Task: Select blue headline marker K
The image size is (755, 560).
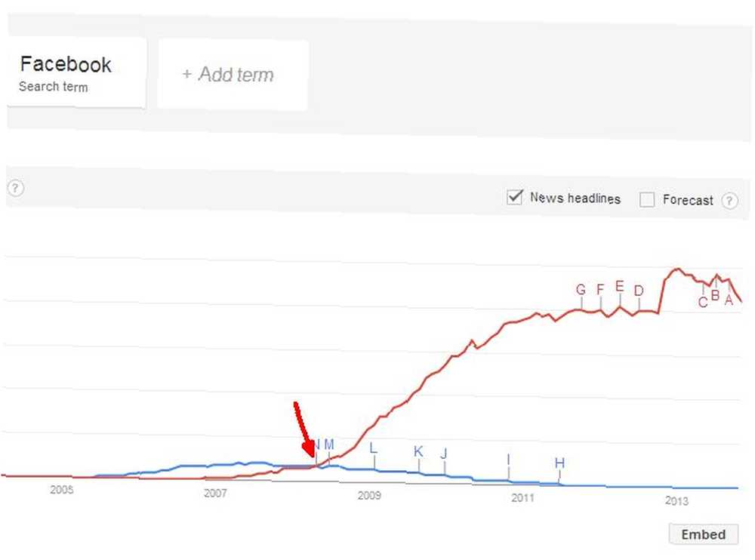Action: tap(418, 451)
